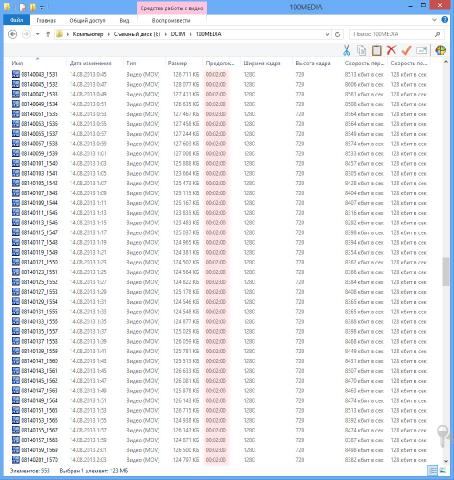Click the Copy icon in toolbar

click(x=361, y=51)
